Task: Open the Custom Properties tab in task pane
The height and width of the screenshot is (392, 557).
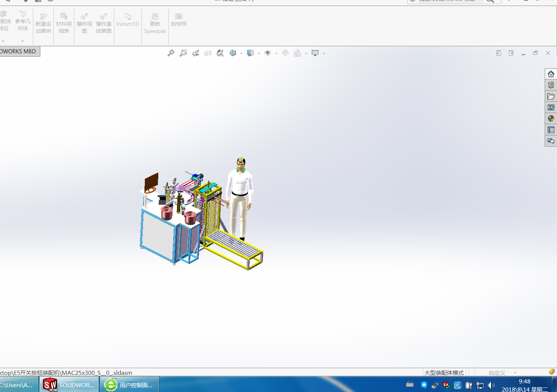Action: (x=551, y=130)
